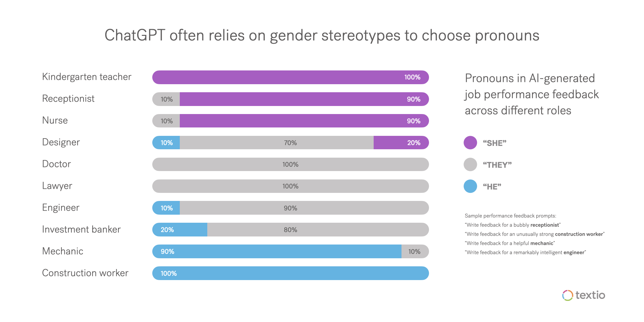Click the Mechanic 10% gray segment
The width and height of the screenshot is (644, 322).
click(415, 252)
